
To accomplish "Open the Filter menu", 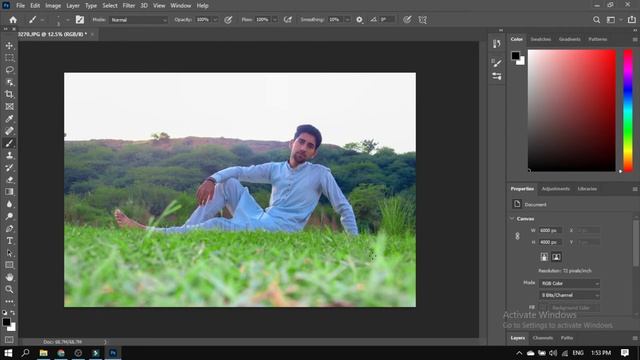I will click(x=129, y=6).
